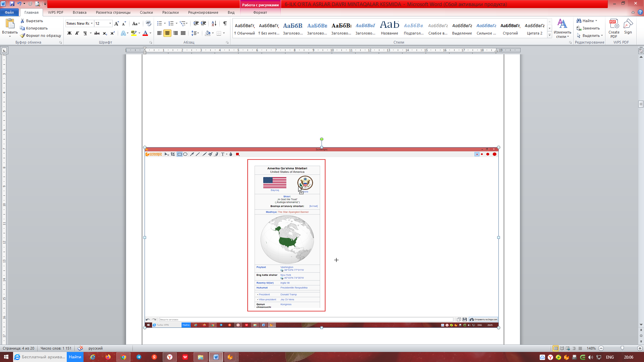
Task: Toggle italic formatting (К)
Action: [77, 33]
